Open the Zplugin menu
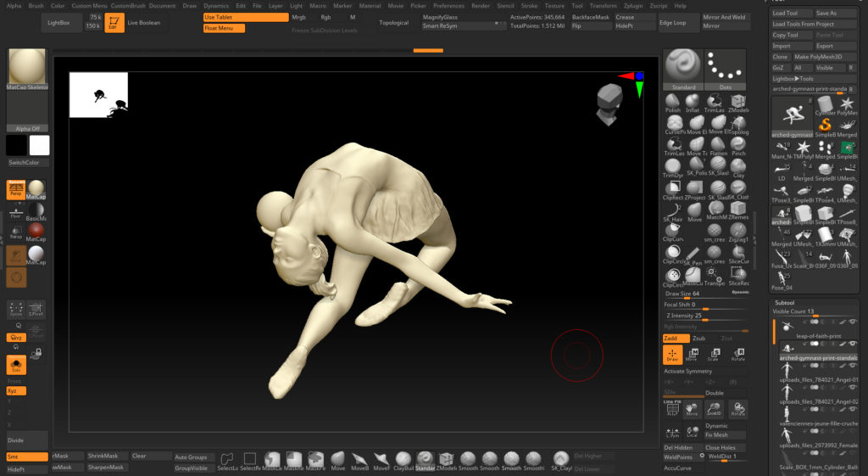This screenshot has width=868, height=476. point(633,6)
